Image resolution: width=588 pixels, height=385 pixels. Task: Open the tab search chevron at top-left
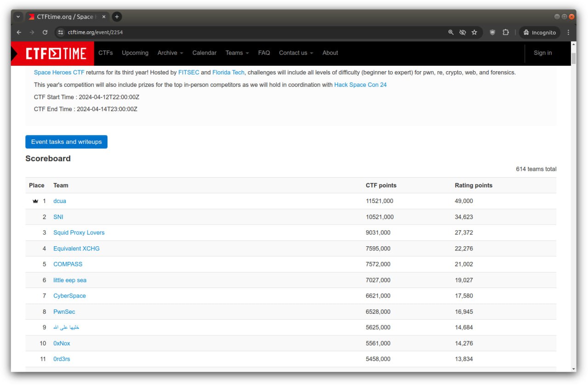tap(18, 17)
